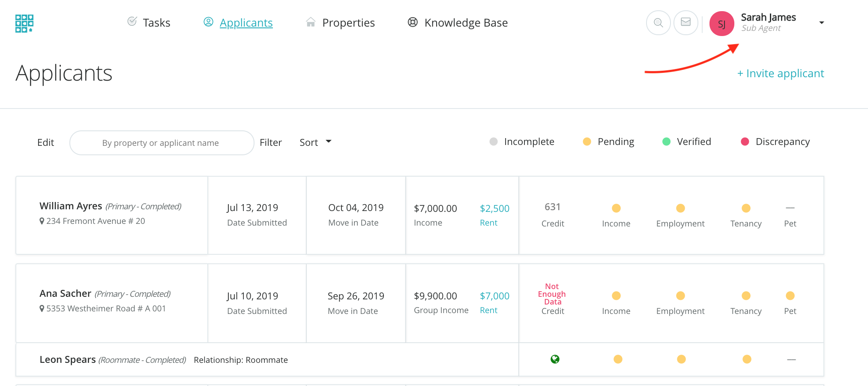868x386 pixels.
Task: Toggle the Pending status filter
Action: [x=608, y=142]
